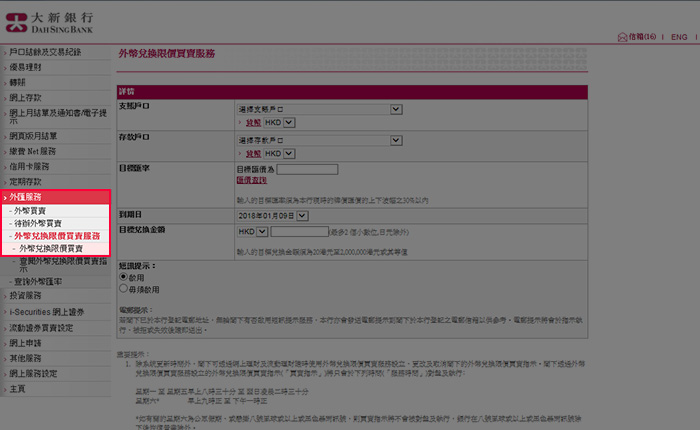Go to 主頁 home in sidebar
The image size is (700, 430).
[18, 388]
